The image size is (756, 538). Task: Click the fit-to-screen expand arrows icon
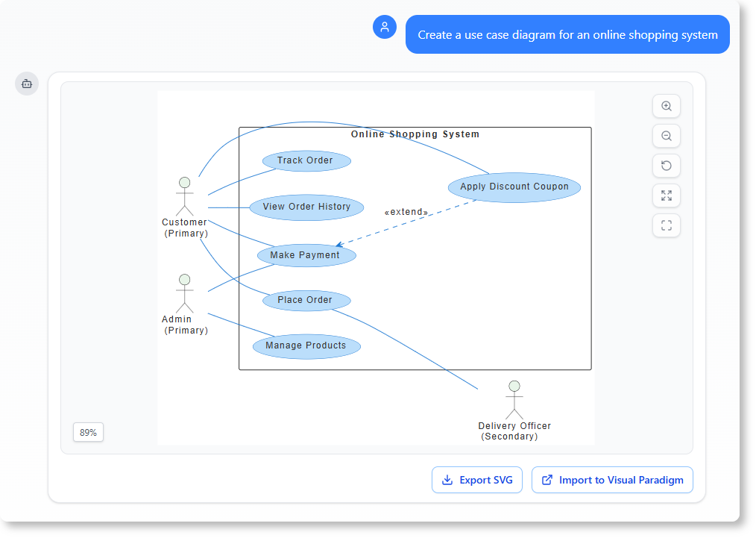tap(666, 196)
